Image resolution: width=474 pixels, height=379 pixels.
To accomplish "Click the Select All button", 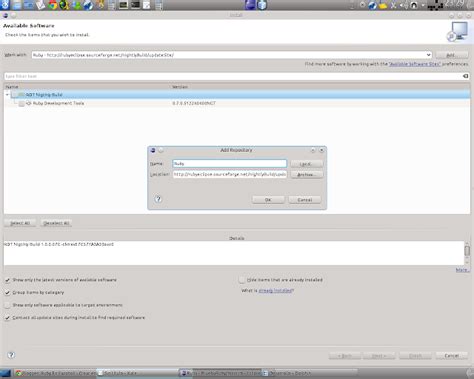I will point(20,223).
